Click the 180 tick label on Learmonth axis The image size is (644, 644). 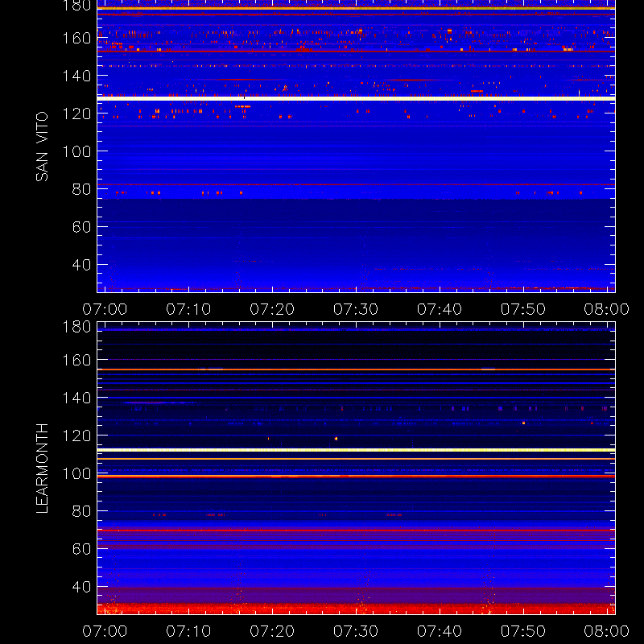[76, 327]
